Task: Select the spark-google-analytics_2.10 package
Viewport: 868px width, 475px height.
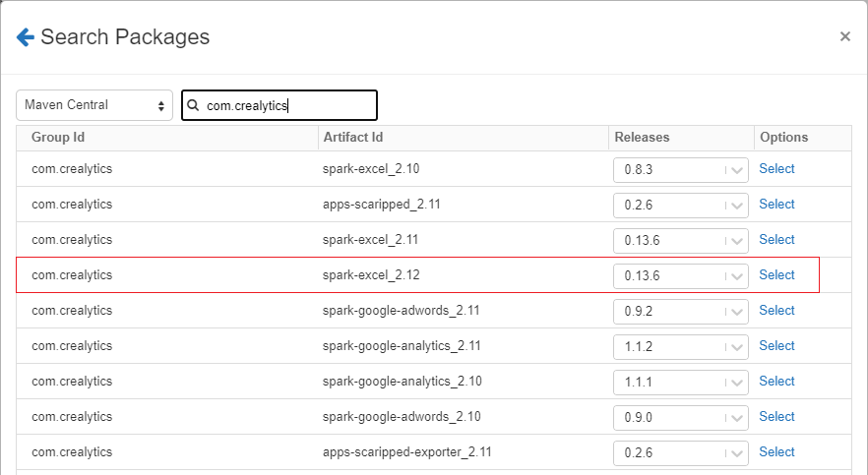Action: [x=776, y=381]
